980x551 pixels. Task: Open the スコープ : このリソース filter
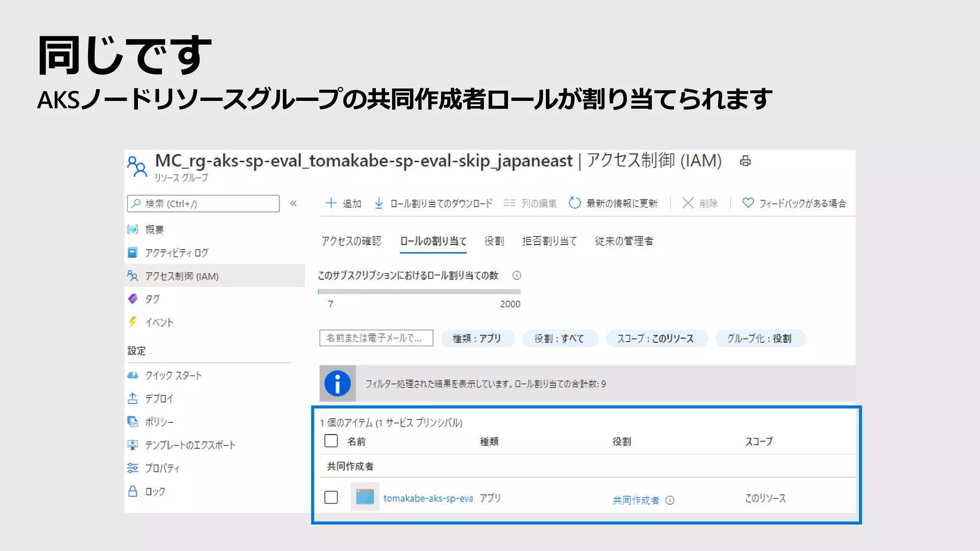(657, 339)
